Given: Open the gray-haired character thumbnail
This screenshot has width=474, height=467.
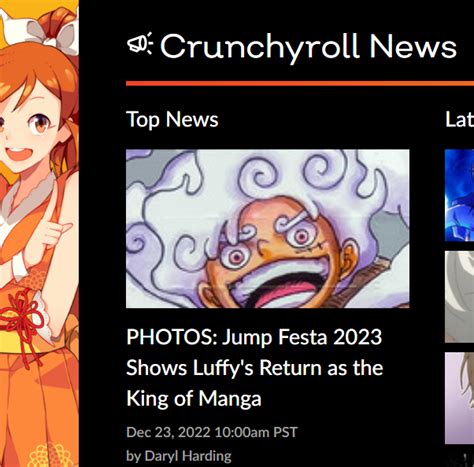Looking at the screenshot, I should pos(459,297).
